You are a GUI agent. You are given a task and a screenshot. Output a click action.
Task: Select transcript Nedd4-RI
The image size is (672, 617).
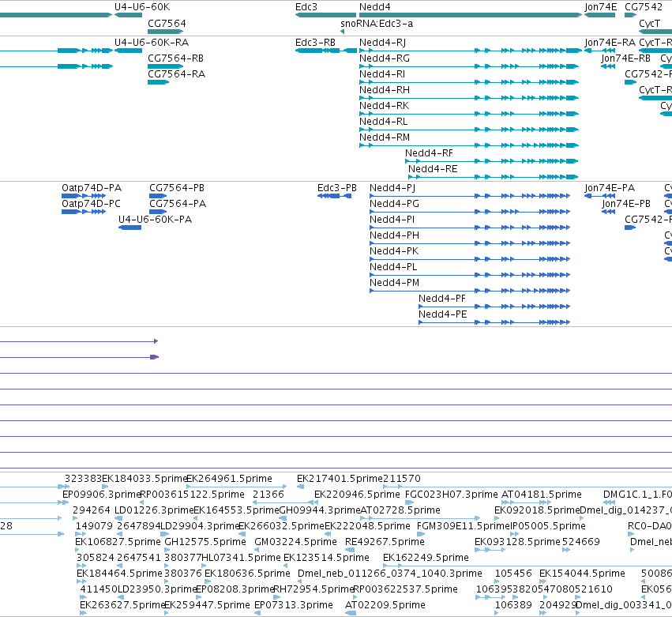click(469, 82)
